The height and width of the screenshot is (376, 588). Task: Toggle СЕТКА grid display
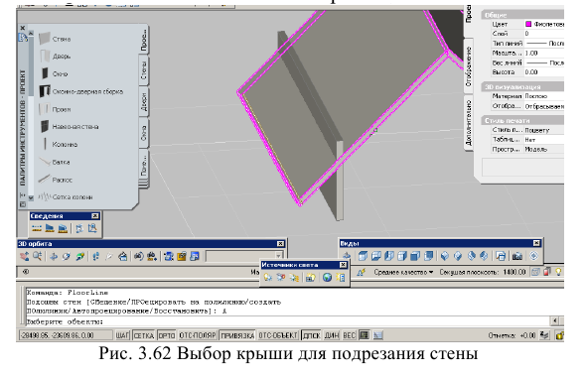click(x=144, y=335)
